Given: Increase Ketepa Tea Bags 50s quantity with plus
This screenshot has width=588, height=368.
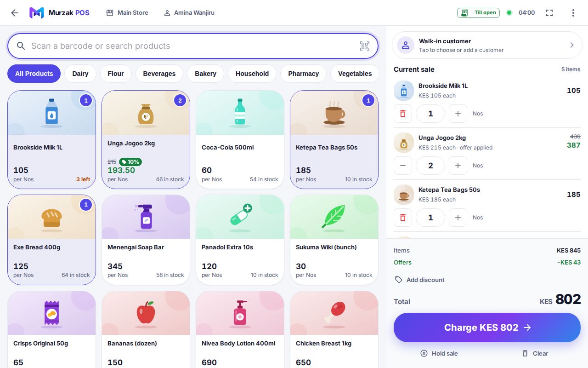Looking at the screenshot, I should pyautogui.click(x=458, y=218).
